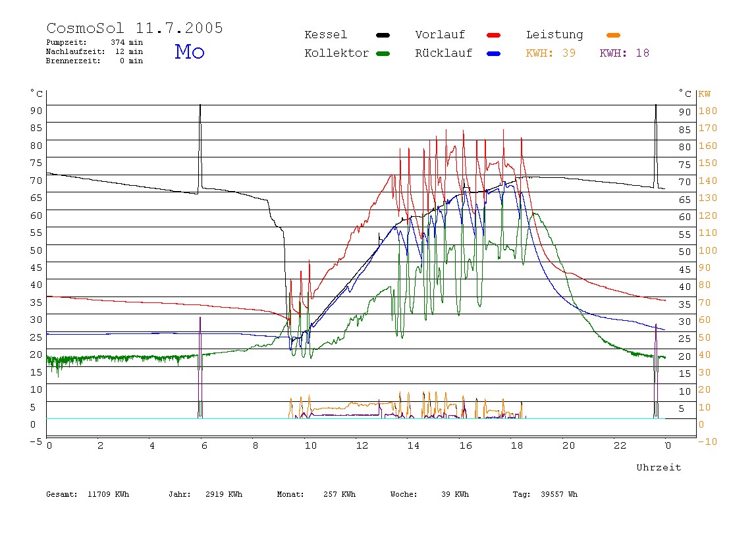Select the red Vorlauf legend swatch
Viewport: 756px width, 535px height.
[x=494, y=35]
